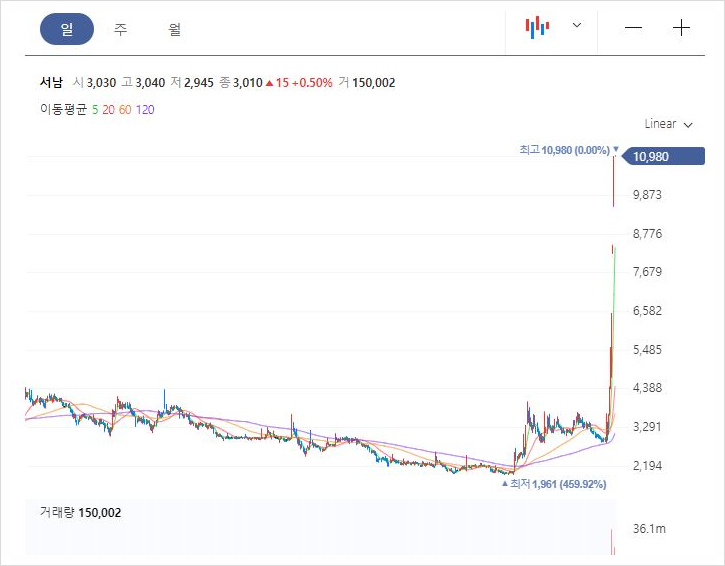This screenshot has width=725, height=566.
Task: Click the 서남 stock name
Action: click(52, 83)
